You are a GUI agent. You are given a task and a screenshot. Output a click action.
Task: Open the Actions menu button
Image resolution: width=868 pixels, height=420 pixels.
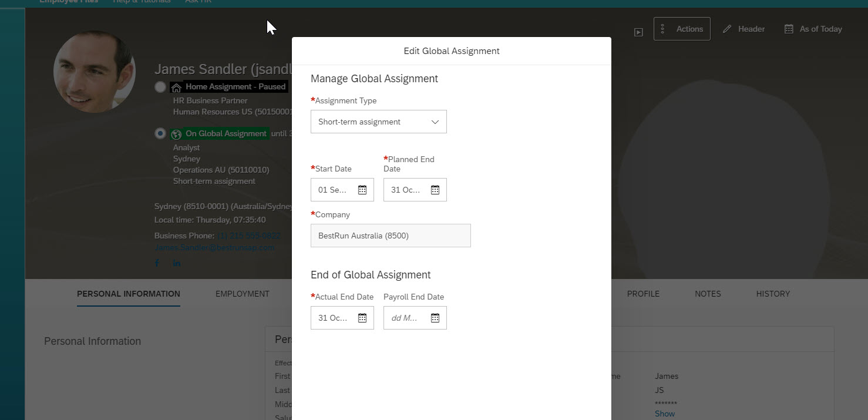[x=682, y=29]
